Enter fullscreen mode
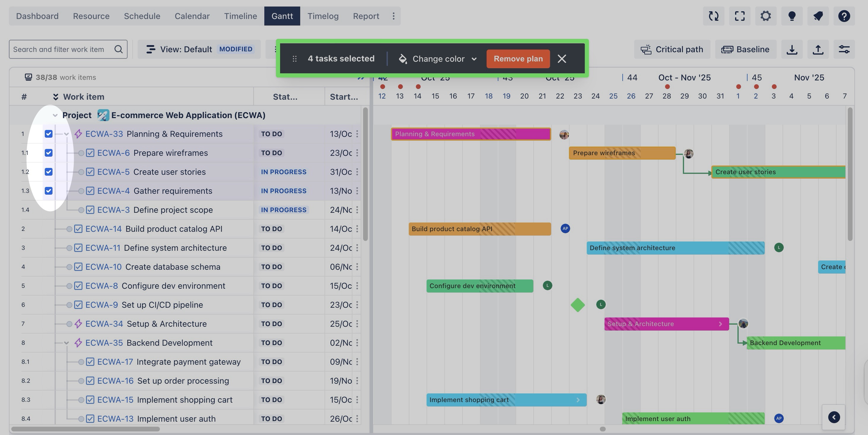Screen dimensions: 868x435 (740, 16)
